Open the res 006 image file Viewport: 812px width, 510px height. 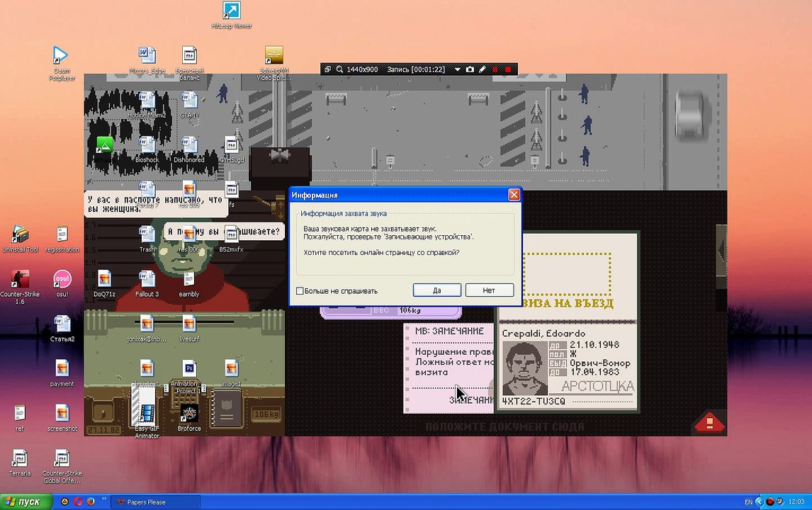pyautogui.click(x=189, y=239)
